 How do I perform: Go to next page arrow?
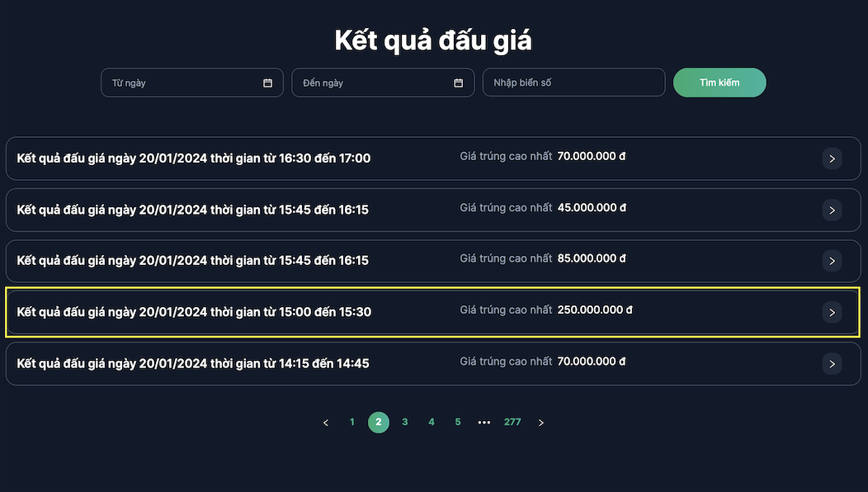[541, 423]
